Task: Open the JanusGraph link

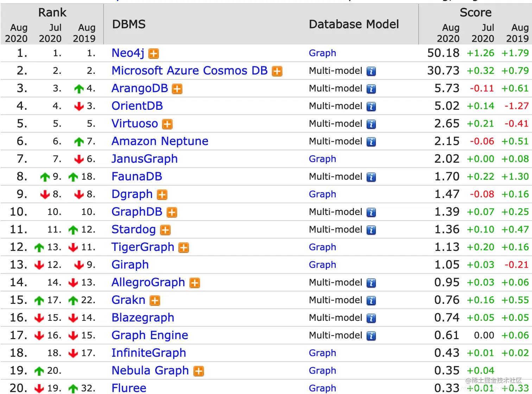Action: point(145,159)
